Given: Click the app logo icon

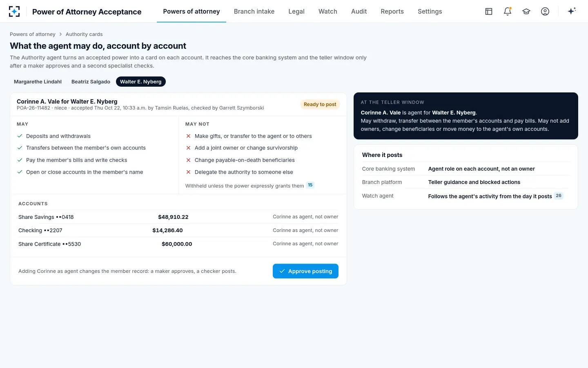Looking at the screenshot, I should coord(14,11).
